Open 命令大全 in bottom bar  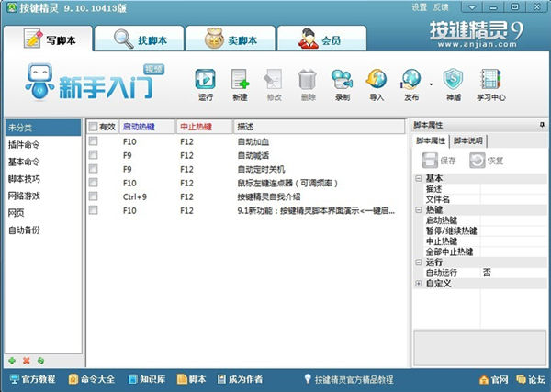pyautogui.click(x=92, y=379)
